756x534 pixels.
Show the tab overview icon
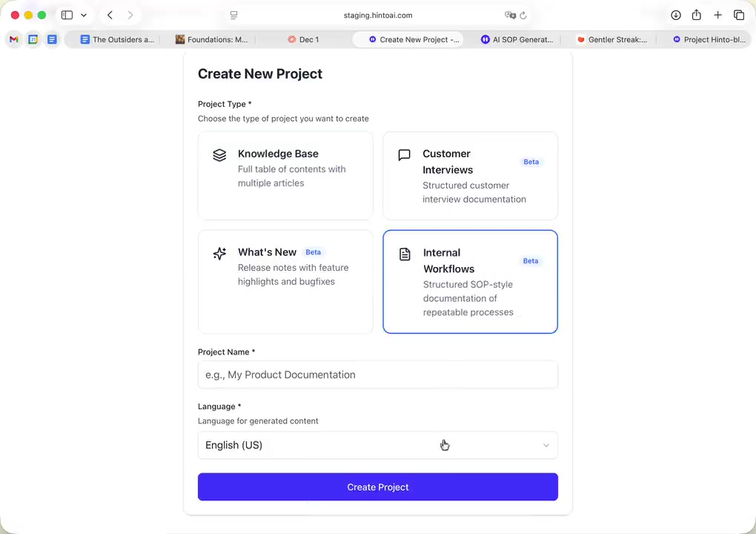pyautogui.click(x=739, y=15)
